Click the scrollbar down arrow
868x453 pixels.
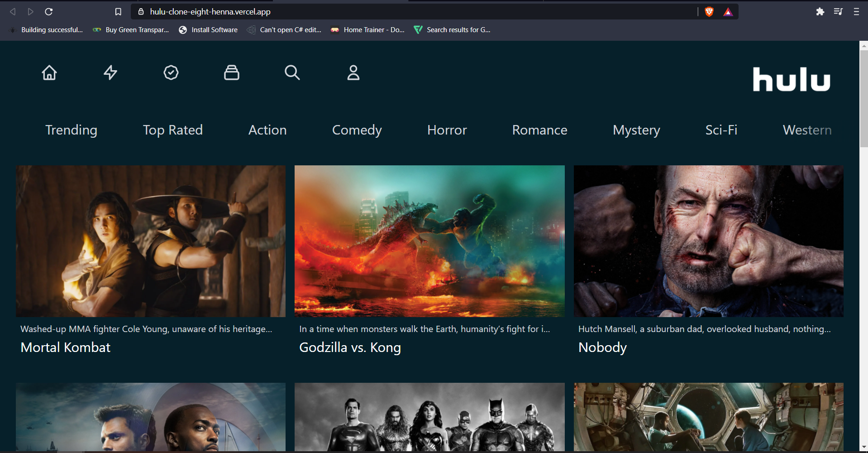(x=864, y=447)
